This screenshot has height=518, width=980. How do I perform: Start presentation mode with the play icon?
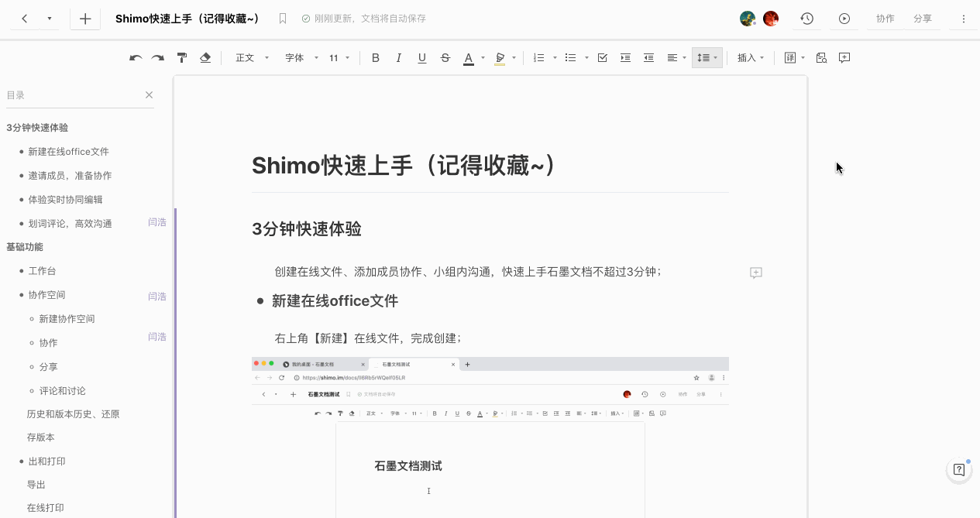point(844,19)
